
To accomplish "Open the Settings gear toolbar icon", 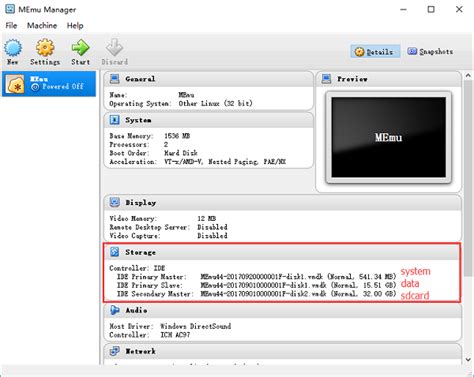I will coord(45,48).
